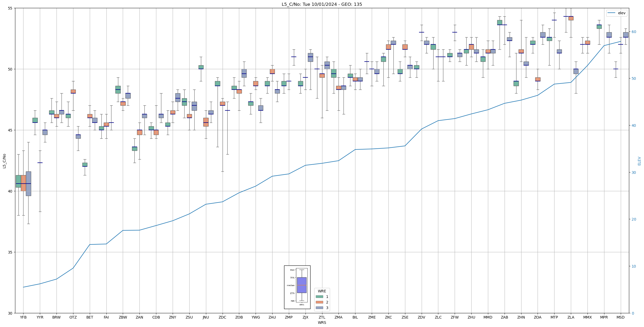
Task: Click the 35 tick on left axis
Action: coord(10,252)
